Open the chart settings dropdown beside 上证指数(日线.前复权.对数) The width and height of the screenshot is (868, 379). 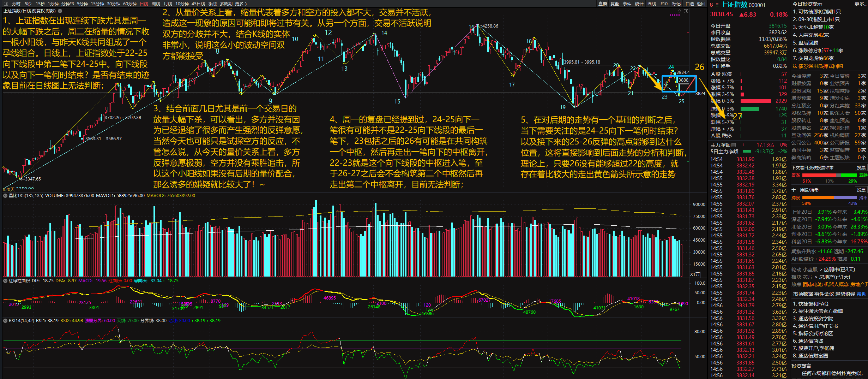(60, 11)
